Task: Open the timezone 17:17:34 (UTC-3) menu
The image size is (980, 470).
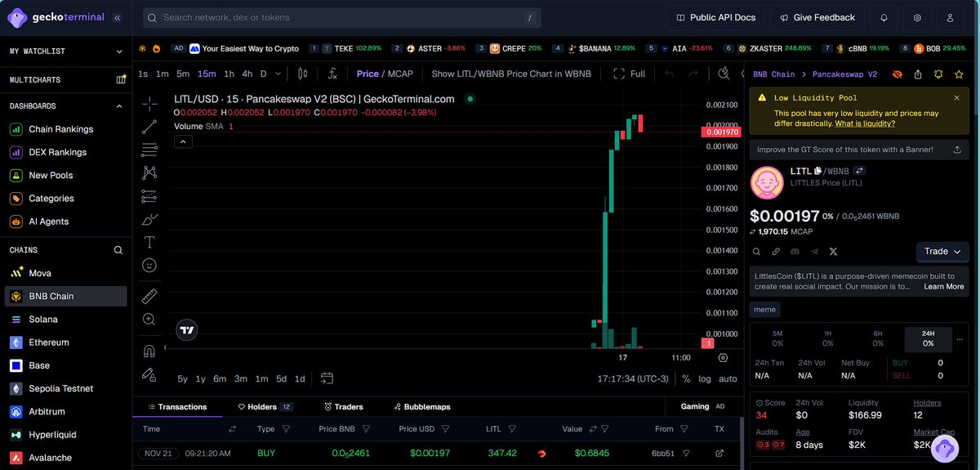Action: point(633,378)
